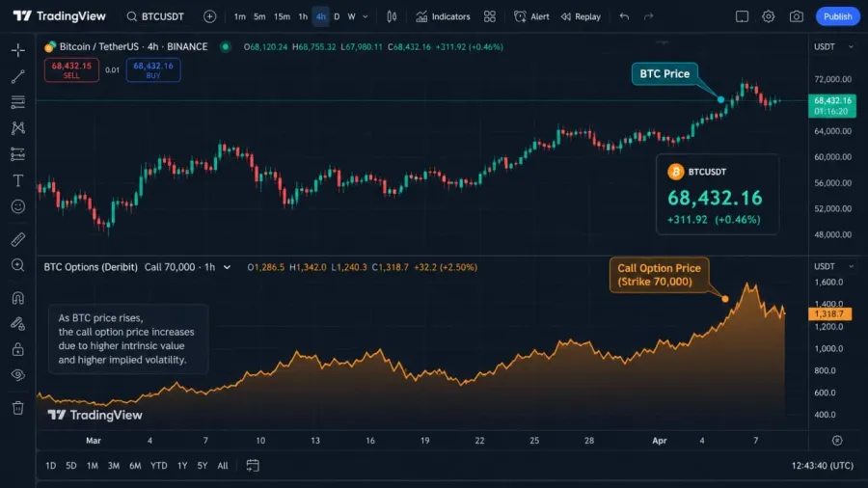The width and height of the screenshot is (868, 488).
Task: Start bar Replay mode
Action: tap(581, 16)
